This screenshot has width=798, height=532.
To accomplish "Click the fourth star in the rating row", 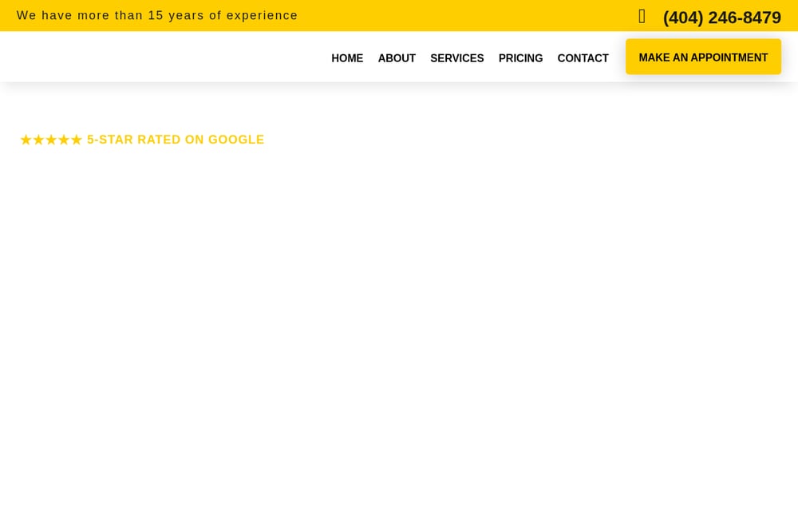I will [x=64, y=140].
